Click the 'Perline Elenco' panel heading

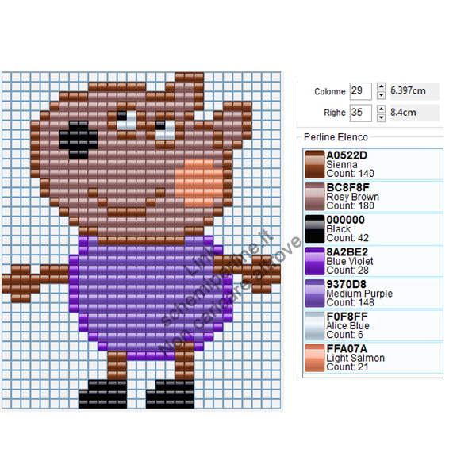pyautogui.click(x=336, y=137)
